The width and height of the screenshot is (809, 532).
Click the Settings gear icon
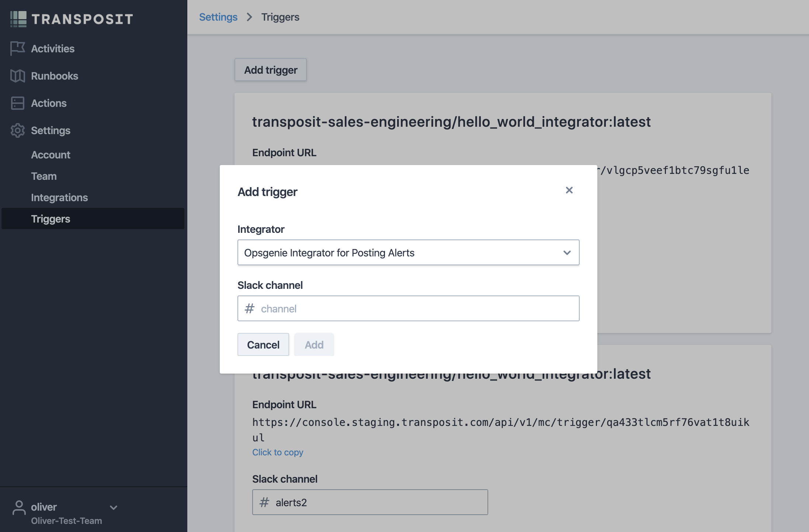coord(17,130)
